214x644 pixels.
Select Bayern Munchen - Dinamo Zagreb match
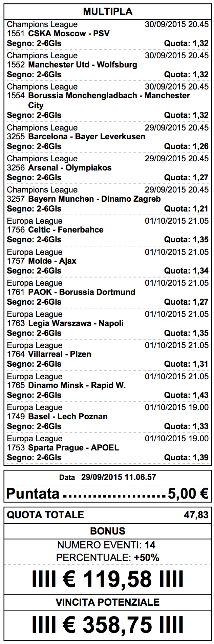pos(94,199)
